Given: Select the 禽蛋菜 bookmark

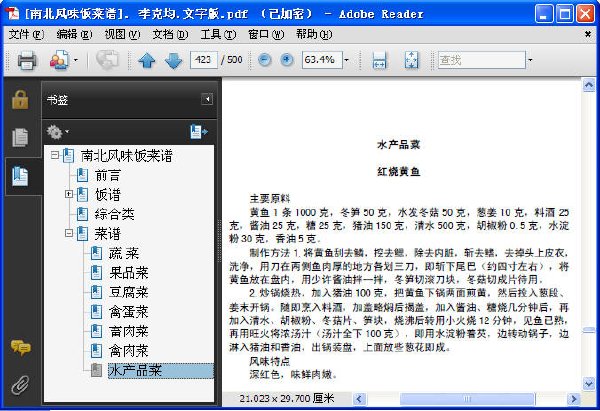Looking at the screenshot, I should coord(129,312).
